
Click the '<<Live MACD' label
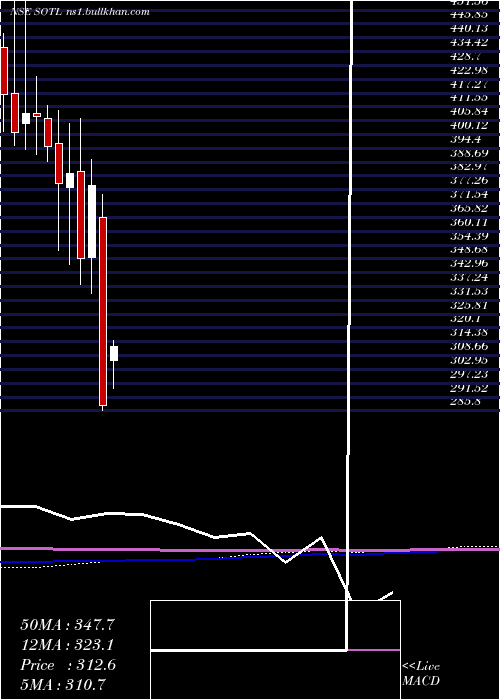421,673
